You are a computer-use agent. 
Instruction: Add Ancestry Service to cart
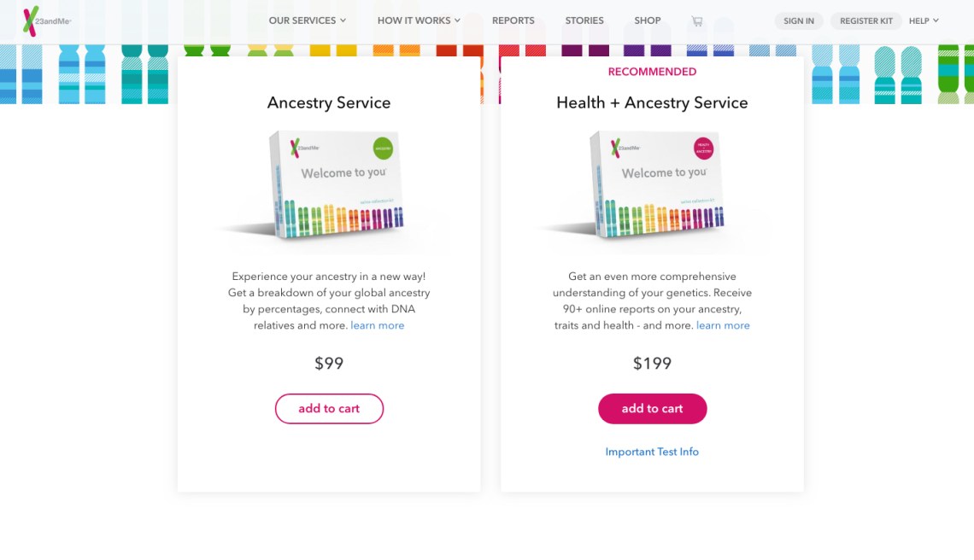click(x=329, y=409)
